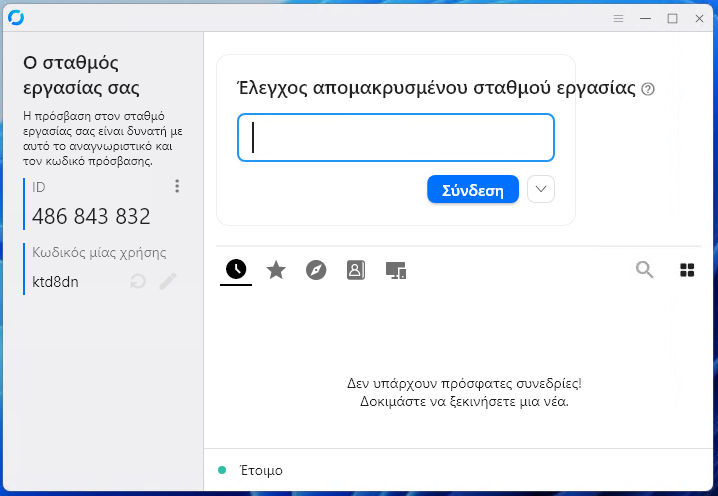
Task: Maximize the application window
Action: click(672, 18)
